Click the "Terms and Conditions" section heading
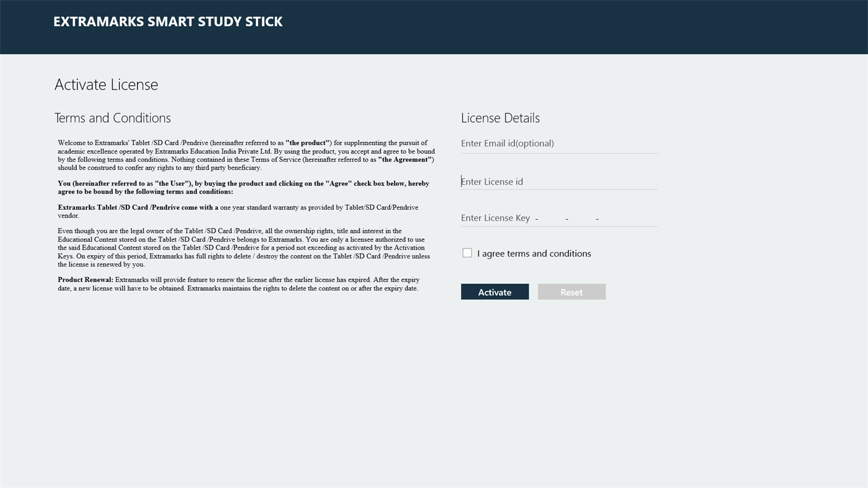 pos(112,117)
